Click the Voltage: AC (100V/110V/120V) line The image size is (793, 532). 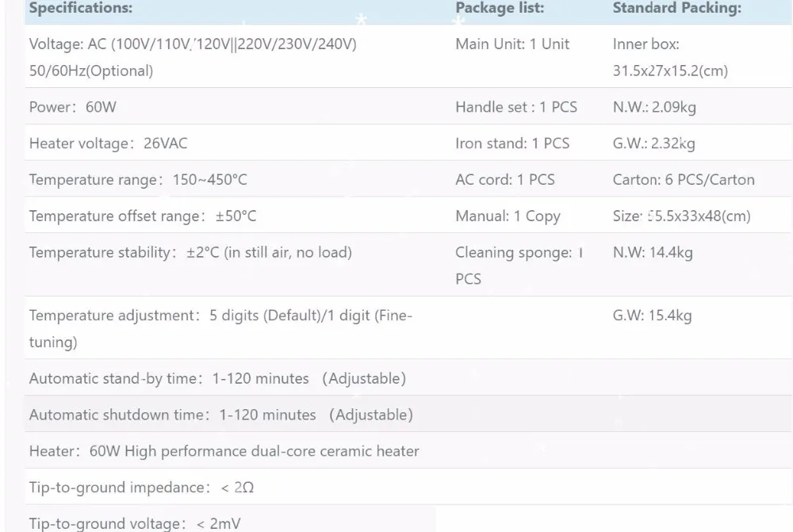193,44
